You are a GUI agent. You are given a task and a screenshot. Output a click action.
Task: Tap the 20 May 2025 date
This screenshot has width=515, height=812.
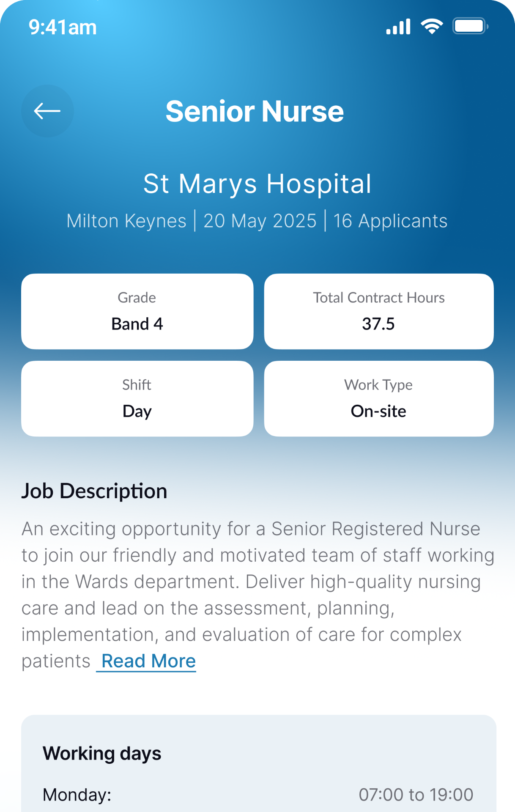(x=260, y=221)
